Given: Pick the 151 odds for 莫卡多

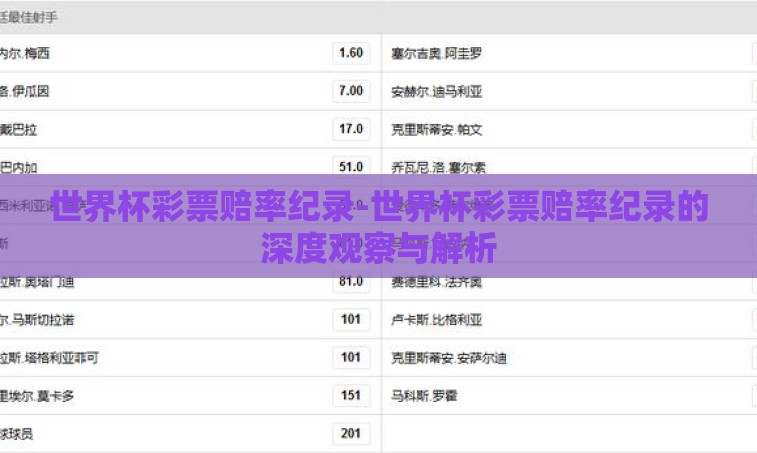Looking at the screenshot, I should tap(351, 396).
